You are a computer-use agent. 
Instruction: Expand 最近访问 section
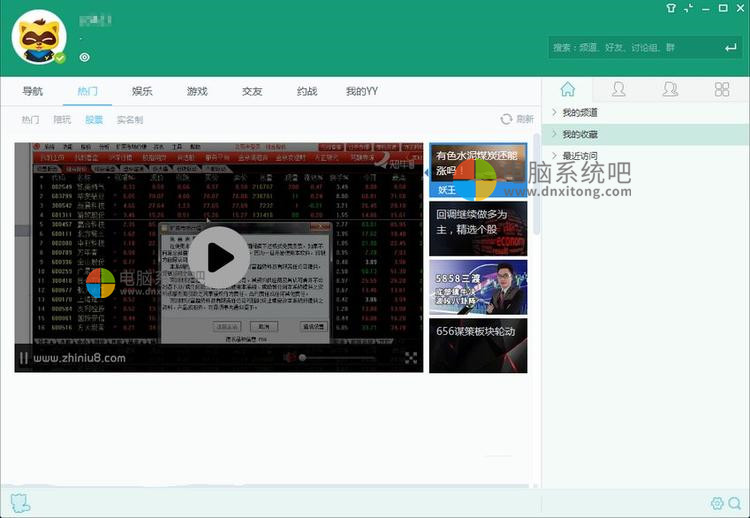point(580,156)
